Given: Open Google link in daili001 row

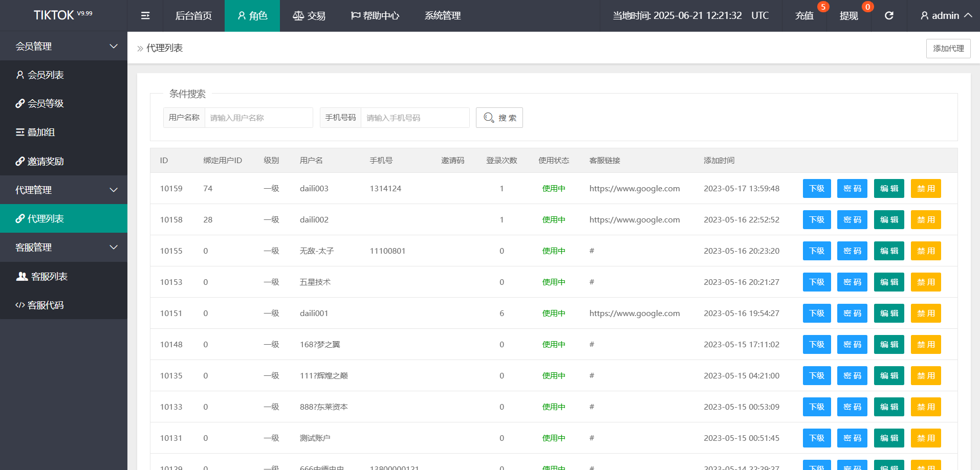Looking at the screenshot, I should [x=635, y=313].
